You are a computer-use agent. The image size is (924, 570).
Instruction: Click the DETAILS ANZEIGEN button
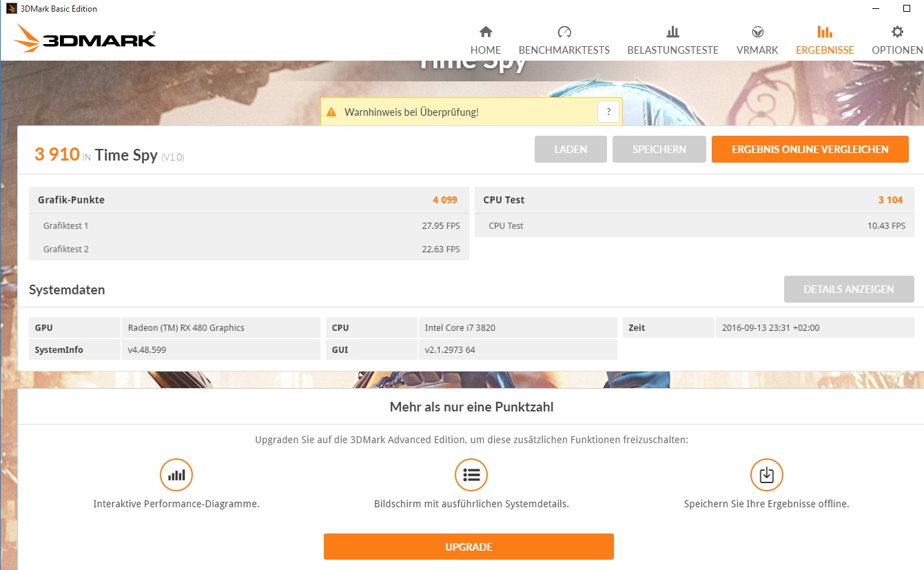[849, 289]
